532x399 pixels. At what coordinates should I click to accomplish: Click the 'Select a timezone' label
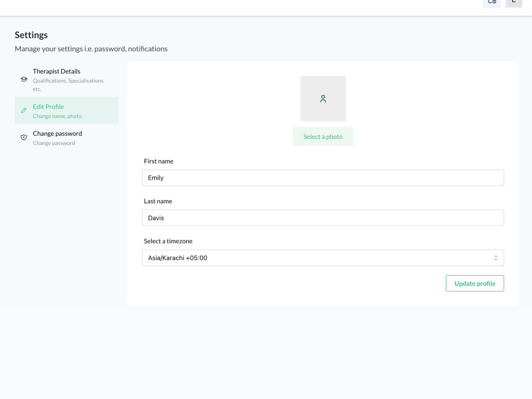tap(168, 241)
